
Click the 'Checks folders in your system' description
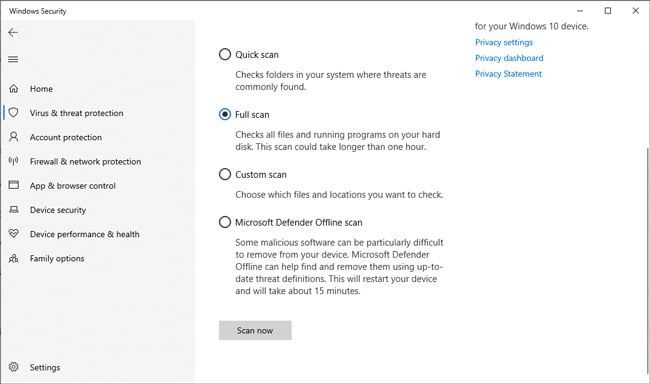[330, 81]
